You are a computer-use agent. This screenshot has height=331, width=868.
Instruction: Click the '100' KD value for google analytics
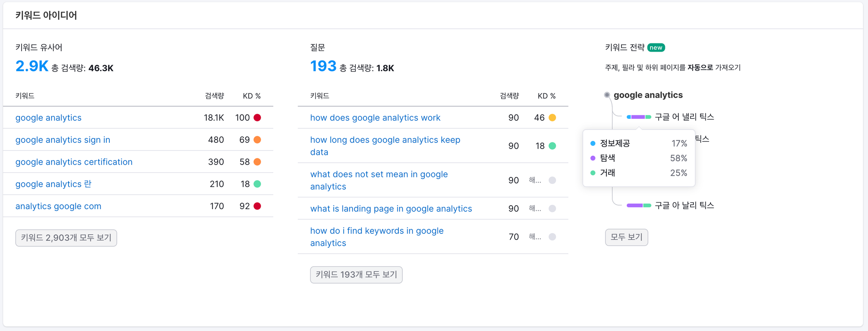click(243, 118)
